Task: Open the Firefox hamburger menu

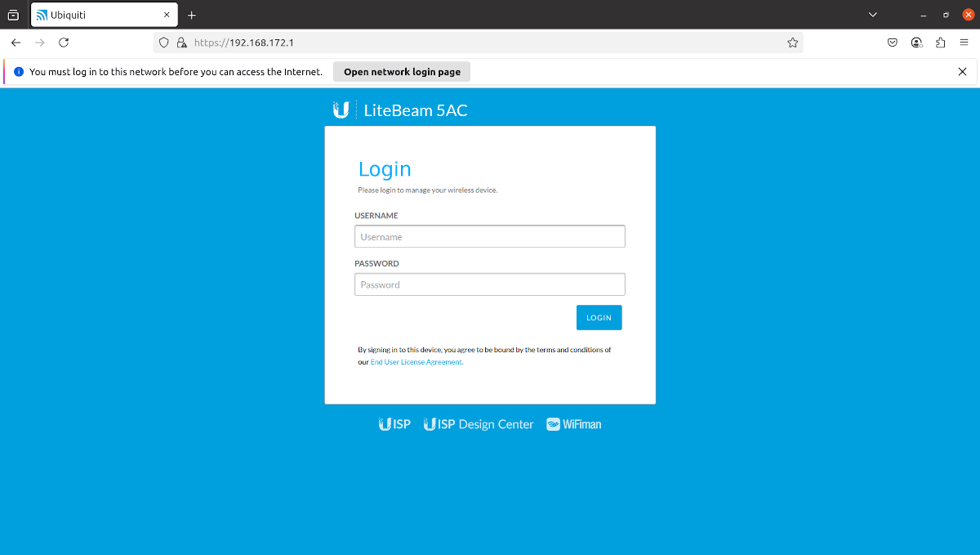Action: (x=964, y=42)
